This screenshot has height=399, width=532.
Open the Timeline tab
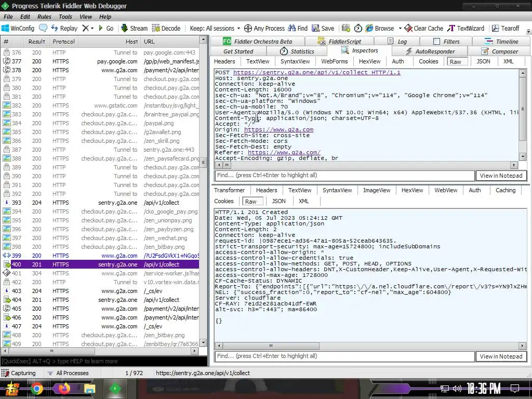(x=501, y=42)
